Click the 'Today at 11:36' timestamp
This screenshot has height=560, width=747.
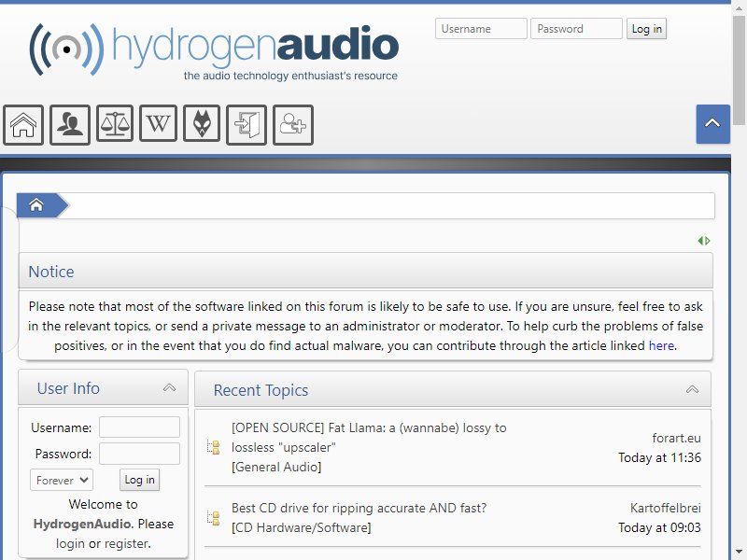tap(659, 457)
